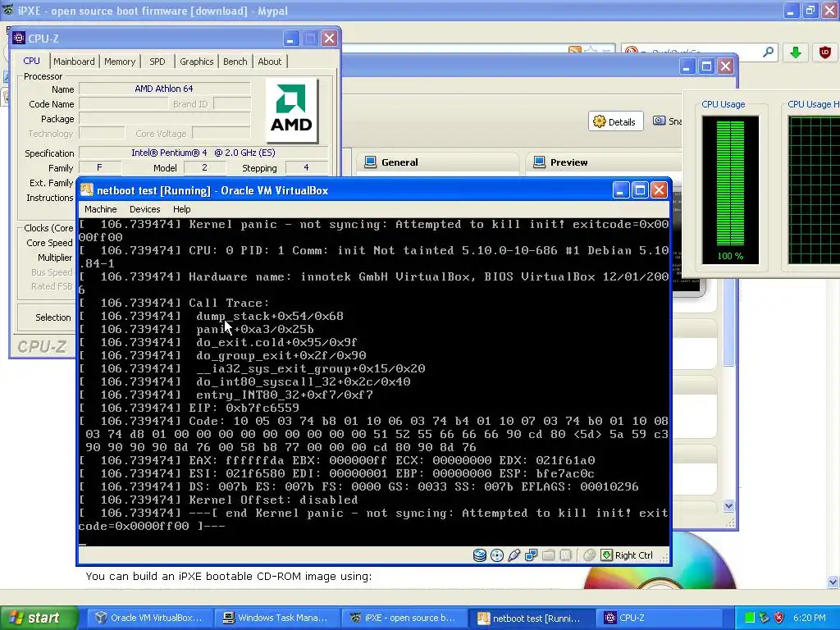The image size is (840, 630).
Task: Click the iPXE open source boot taskbar button
Action: tap(404, 618)
